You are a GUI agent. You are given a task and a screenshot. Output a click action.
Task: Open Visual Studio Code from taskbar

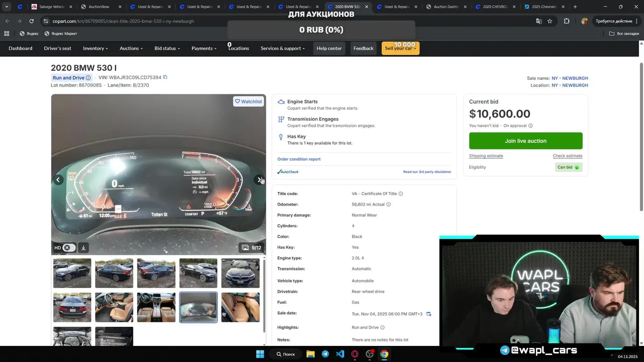pyautogui.click(x=340, y=354)
